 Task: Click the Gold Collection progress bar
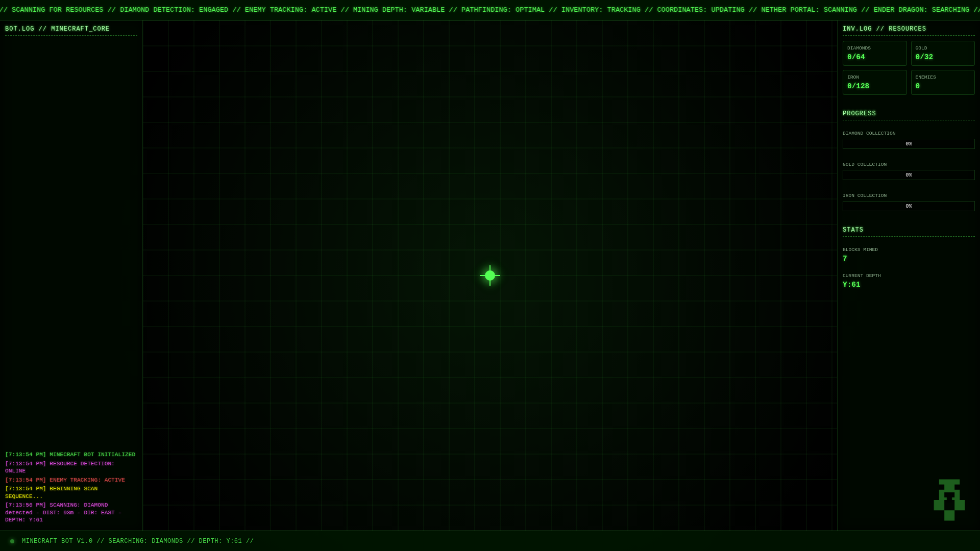pos(909,175)
